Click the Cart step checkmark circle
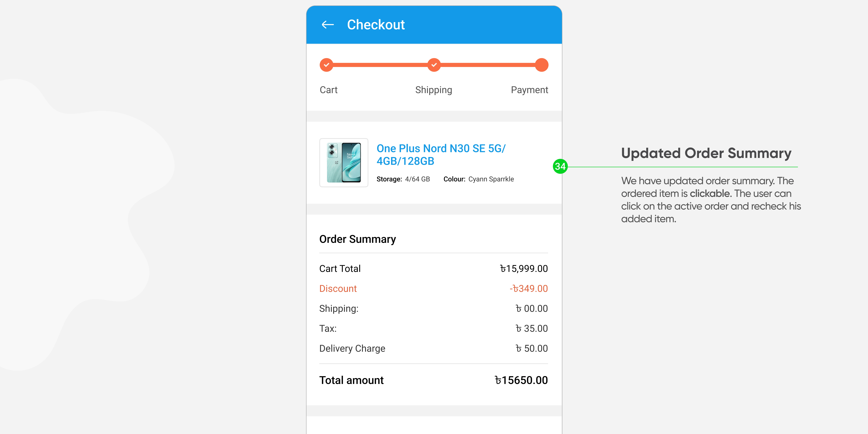Image resolution: width=868 pixels, height=434 pixels. [x=326, y=65]
